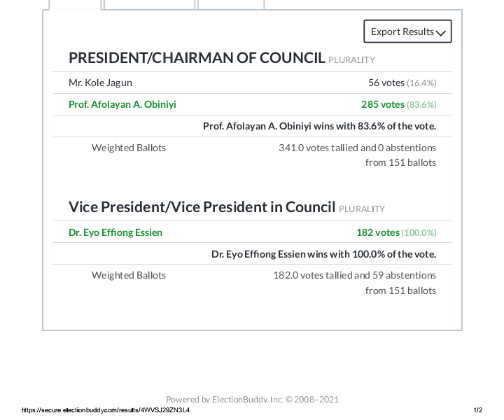This screenshot has width=504, height=420.
Task: Click the PLURALITY label beside the President heading
Action: [x=351, y=60]
